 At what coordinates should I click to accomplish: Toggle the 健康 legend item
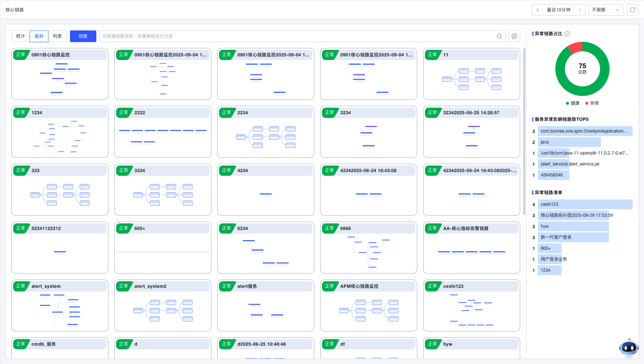(x=573, y=103)
